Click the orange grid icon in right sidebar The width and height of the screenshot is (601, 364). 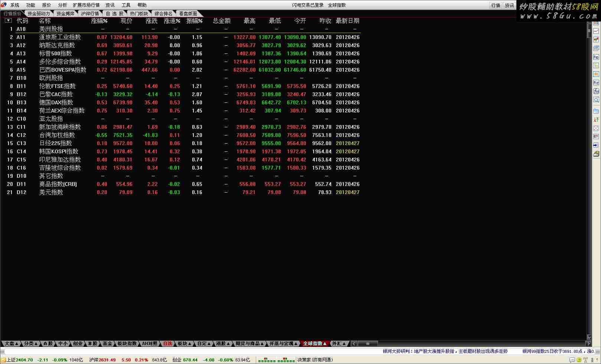point(596,74)
